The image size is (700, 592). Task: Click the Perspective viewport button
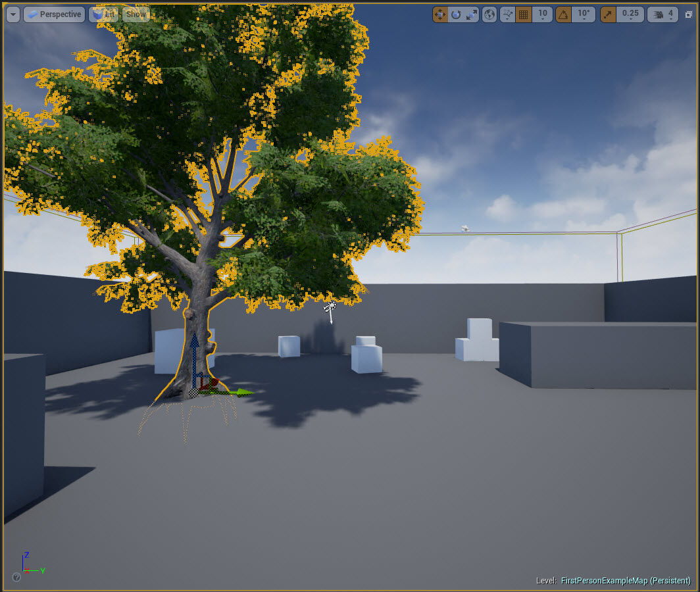[x=54, y=14]
